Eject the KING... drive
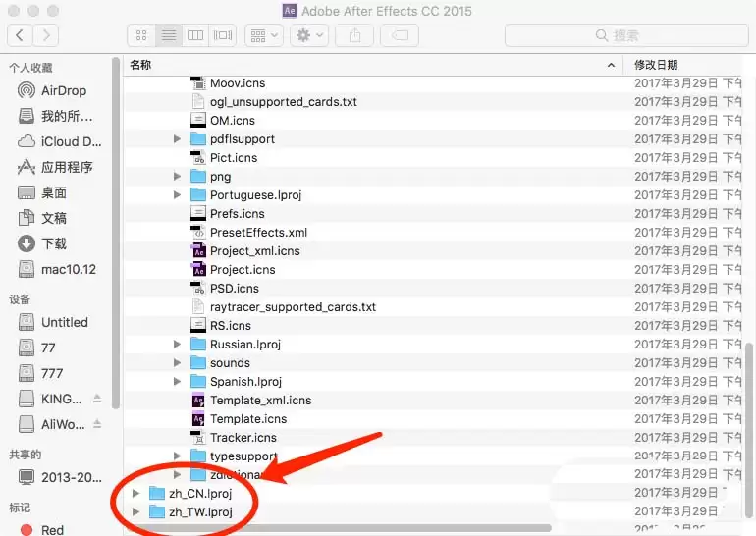The image size is (756, 536). (97, 399)
